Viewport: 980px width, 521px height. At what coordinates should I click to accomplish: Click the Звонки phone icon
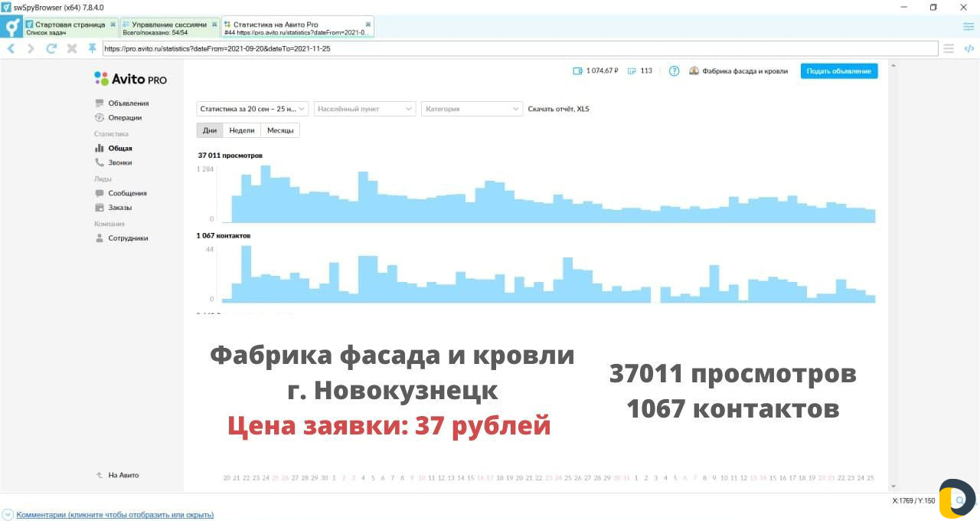pos(100,162)
